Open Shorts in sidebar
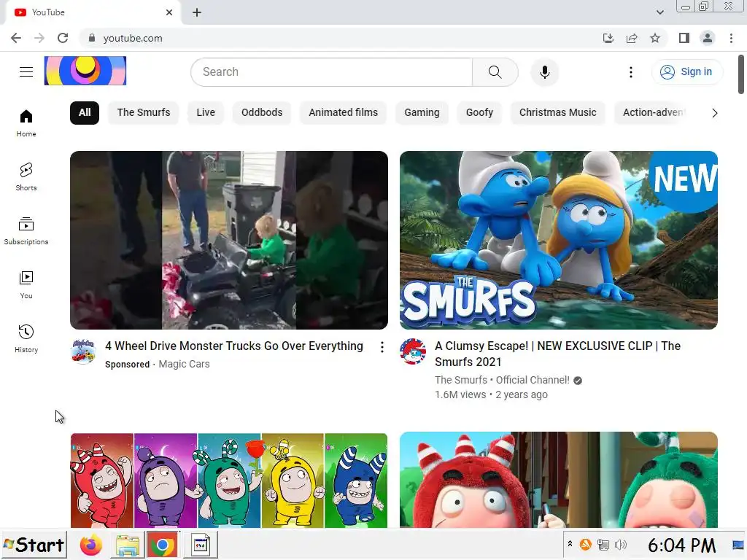The image size is (747, 560). [x=26, y=176]
